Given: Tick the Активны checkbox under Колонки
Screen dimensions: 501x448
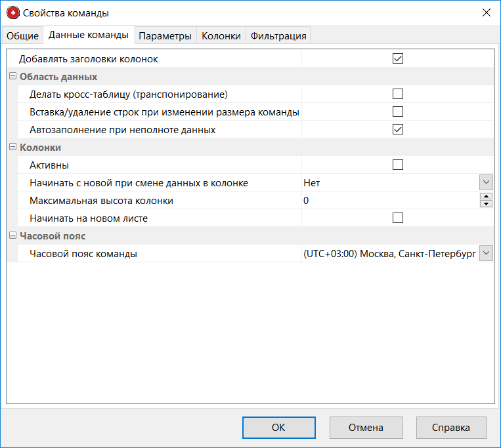Looking at the screenshot, I should (x=397, y=165).
